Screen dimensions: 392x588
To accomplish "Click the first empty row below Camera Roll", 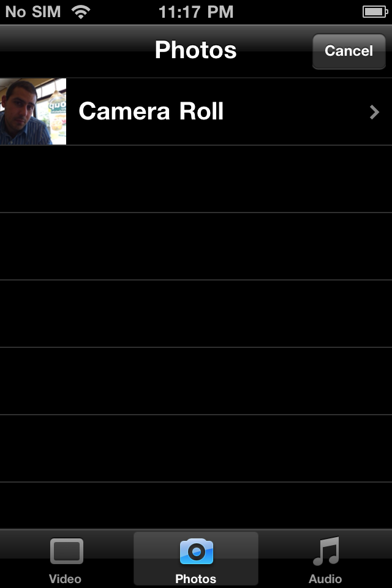I will [x=196, y=179].
